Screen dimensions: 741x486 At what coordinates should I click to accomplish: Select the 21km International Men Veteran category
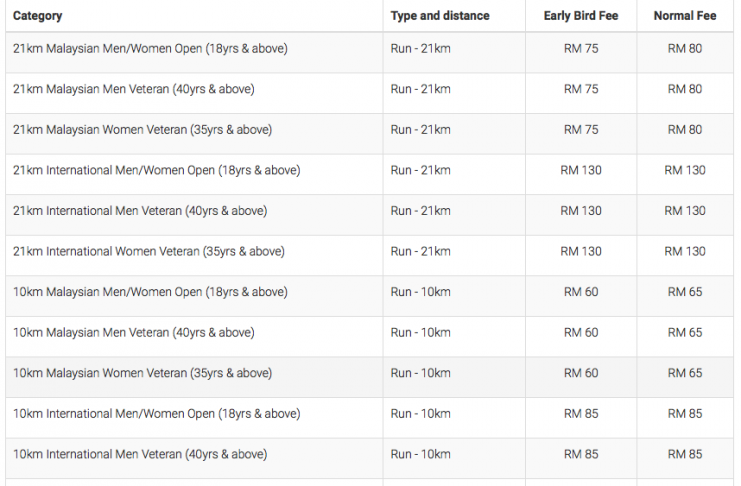[x=140, y=211]
